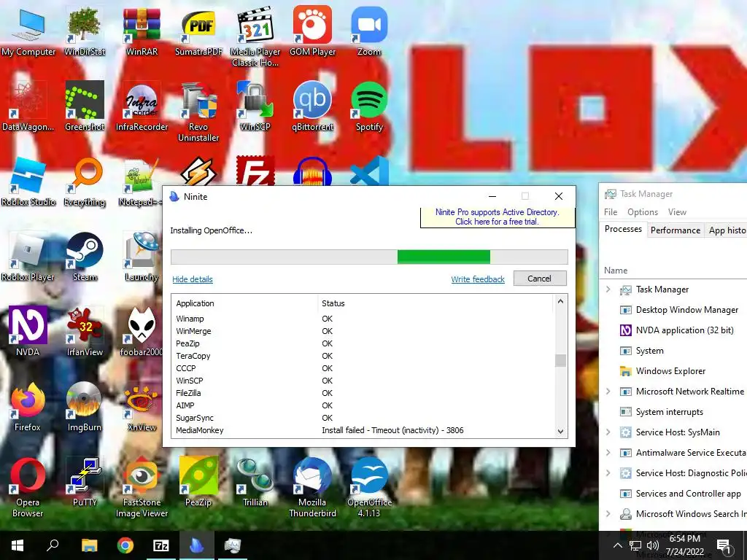Open the Windows Start menu

18,545
